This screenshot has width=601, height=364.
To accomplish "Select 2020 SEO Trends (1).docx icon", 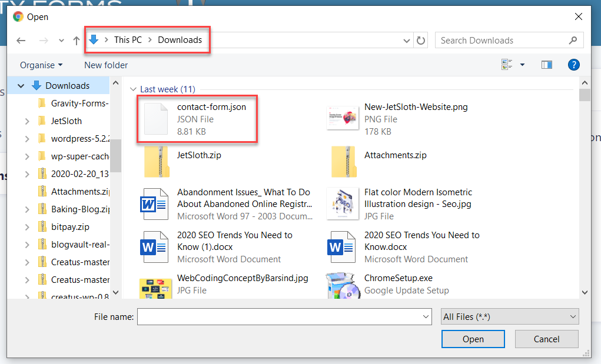I will coord(154,247).
